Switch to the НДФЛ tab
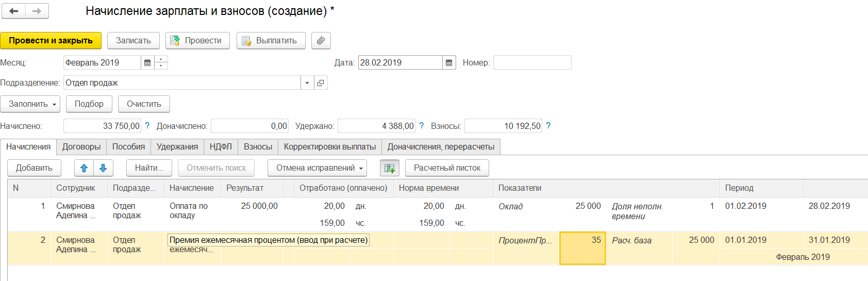The image size is (868, 281). coord(221,147)
